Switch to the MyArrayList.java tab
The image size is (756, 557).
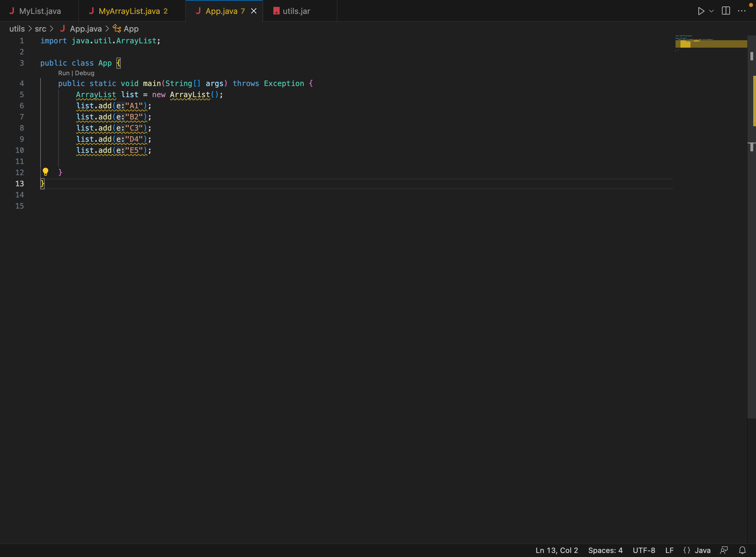pyautogui.click(x=129, y=11)
